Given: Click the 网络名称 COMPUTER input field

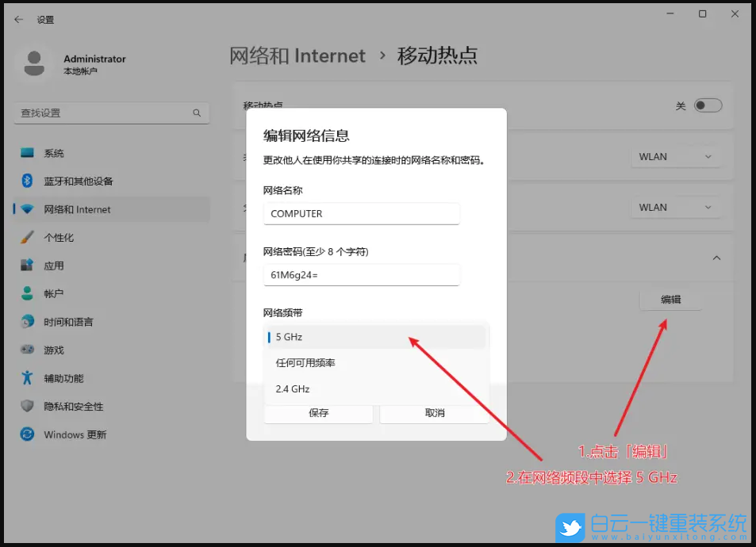Looking at the screenshot, I should [361, 213].
